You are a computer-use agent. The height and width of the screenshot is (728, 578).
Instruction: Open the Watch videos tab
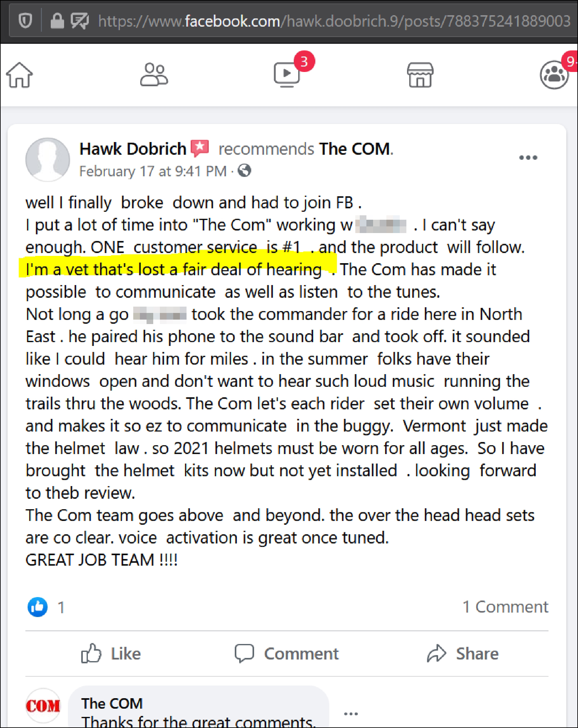287,74
